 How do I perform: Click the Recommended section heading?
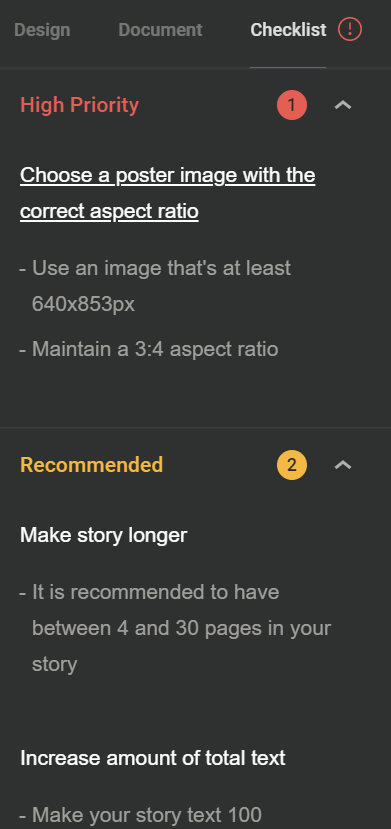click(x=91, y=465)
